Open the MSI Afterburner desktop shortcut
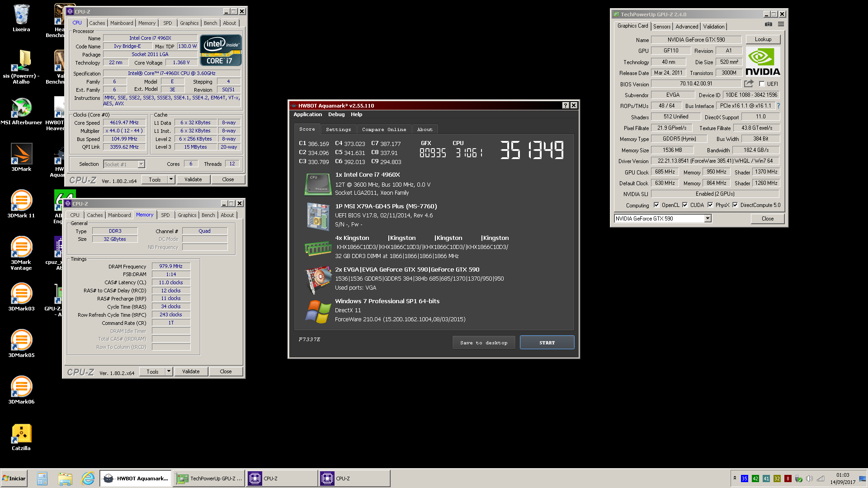The width and height of the screenshot is (868, 488). point(21,112)
